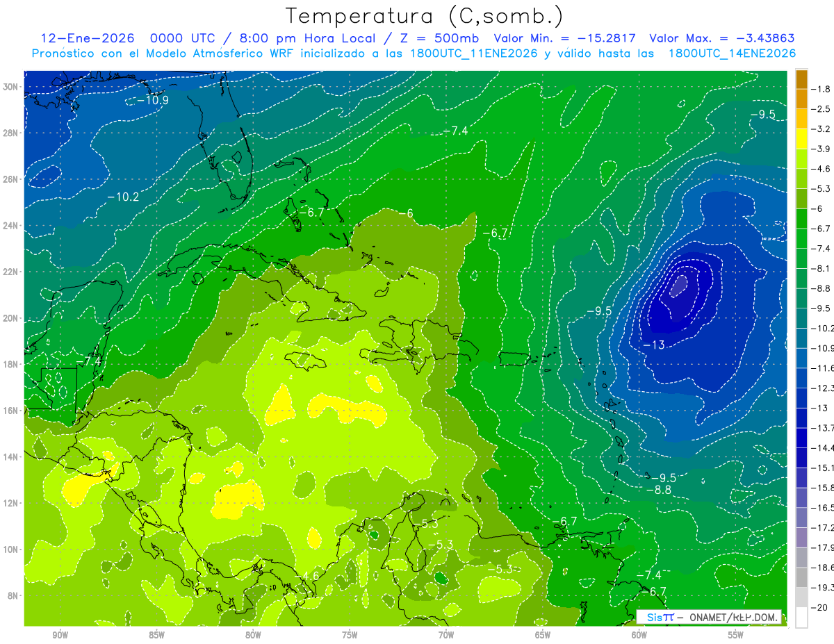Image resolution: width=834 pixels, height=644 pixels.
Task: Click the legend value -1.8
Action: click(821, 89)
